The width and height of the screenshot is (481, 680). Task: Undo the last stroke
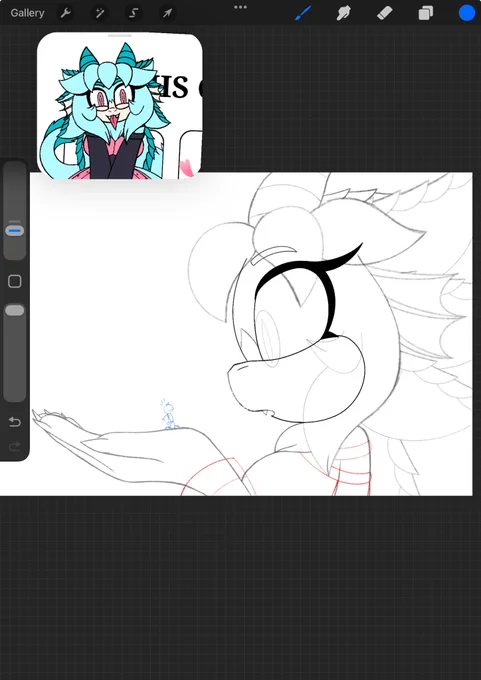(15, 421)
